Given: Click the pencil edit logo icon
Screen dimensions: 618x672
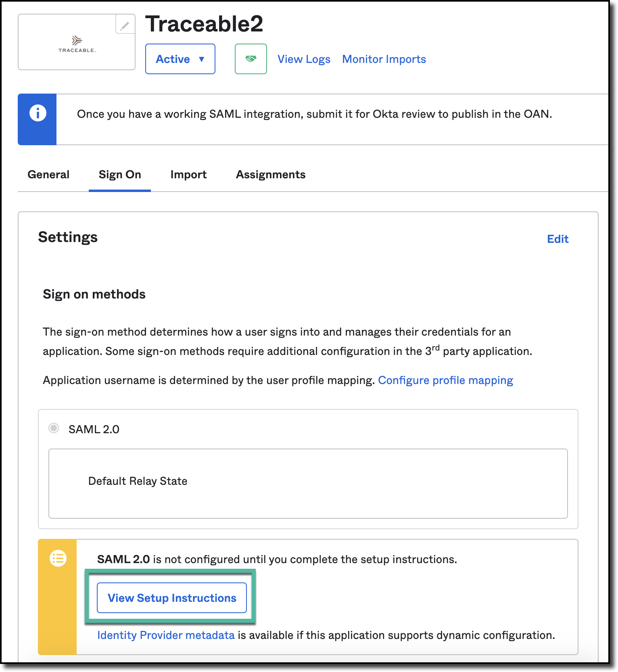Looking at the screenshot, I should [125, 25].
